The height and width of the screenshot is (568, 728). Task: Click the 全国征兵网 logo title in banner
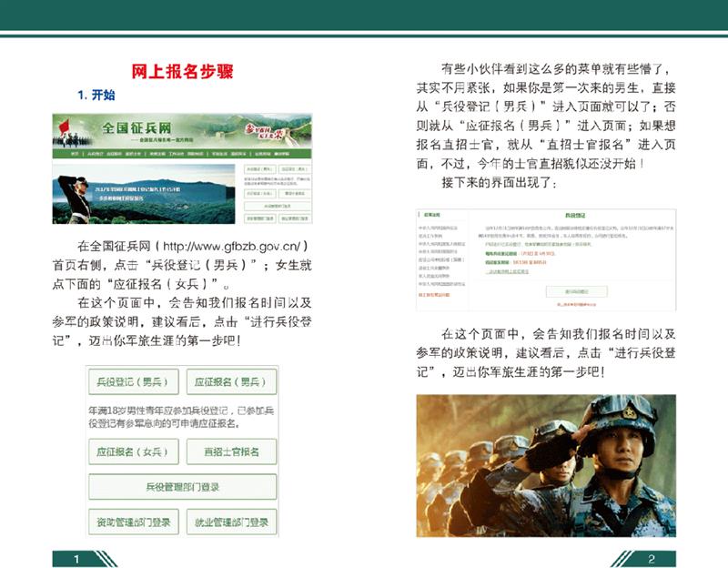point(136,127)
